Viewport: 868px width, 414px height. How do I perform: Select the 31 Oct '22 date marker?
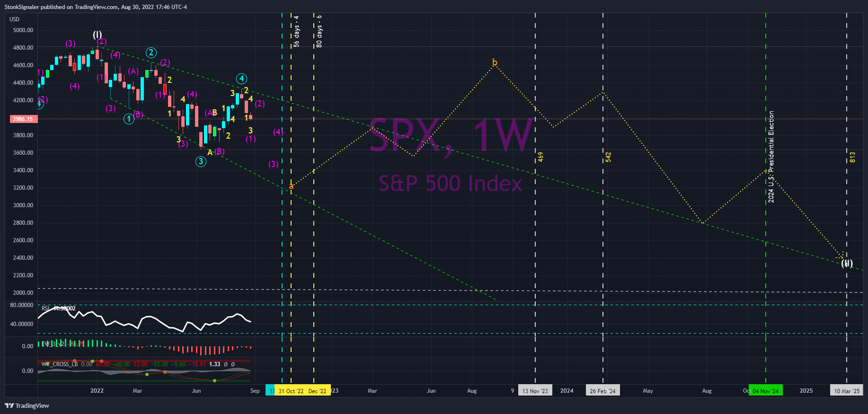pyautogui.click(x=291, y=391)
